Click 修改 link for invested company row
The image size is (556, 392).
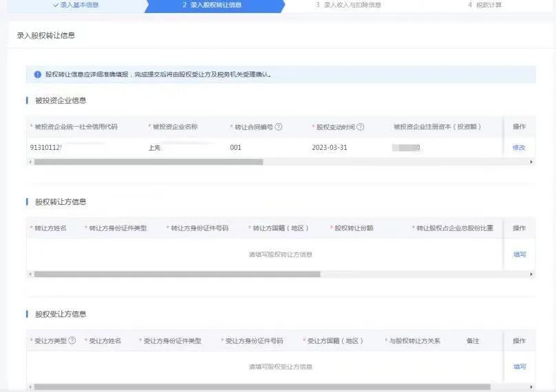pyautogui.click(x=519, y=147)
